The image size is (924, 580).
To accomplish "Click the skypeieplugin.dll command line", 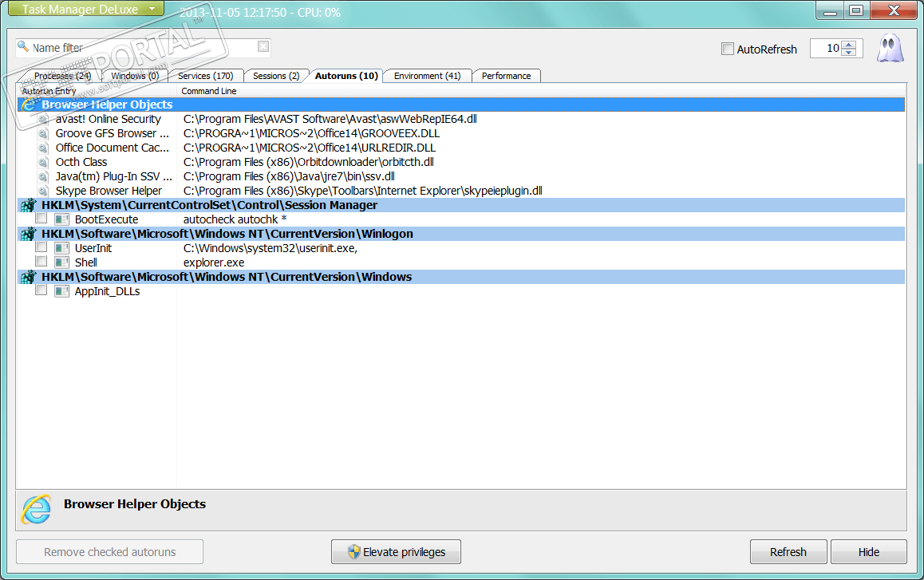I will pyautogui.click(x=362, y=191).
